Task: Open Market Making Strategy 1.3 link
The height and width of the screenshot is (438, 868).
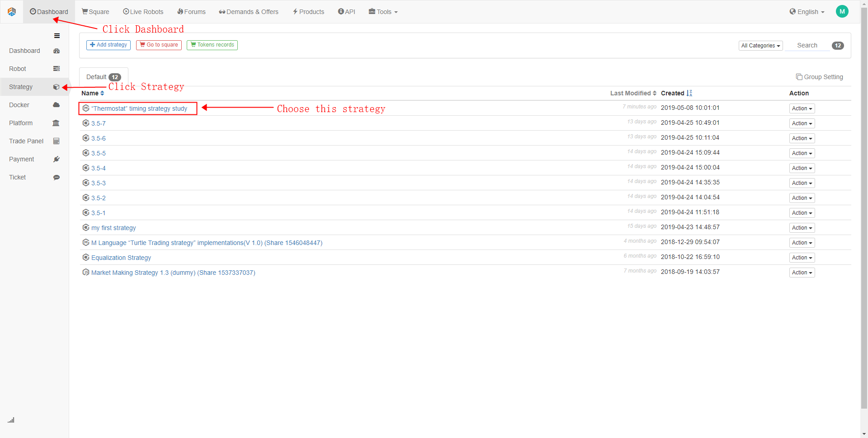Action: (x=173, y=273)
